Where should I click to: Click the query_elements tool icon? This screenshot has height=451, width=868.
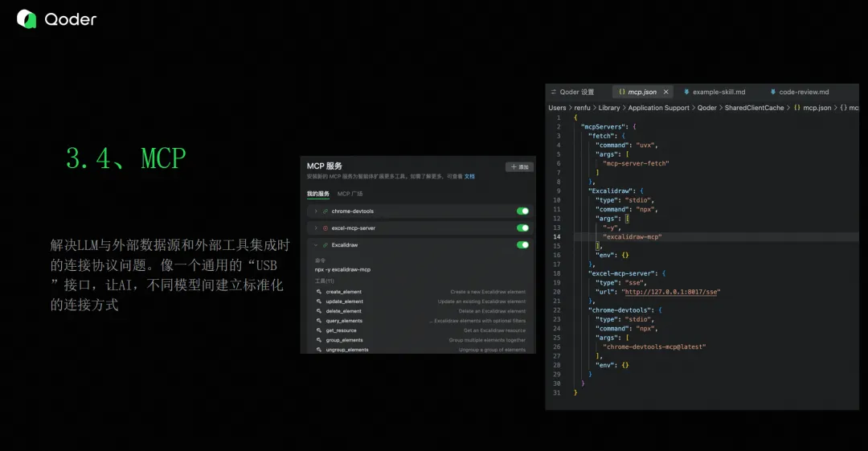(x=319, y=321)
